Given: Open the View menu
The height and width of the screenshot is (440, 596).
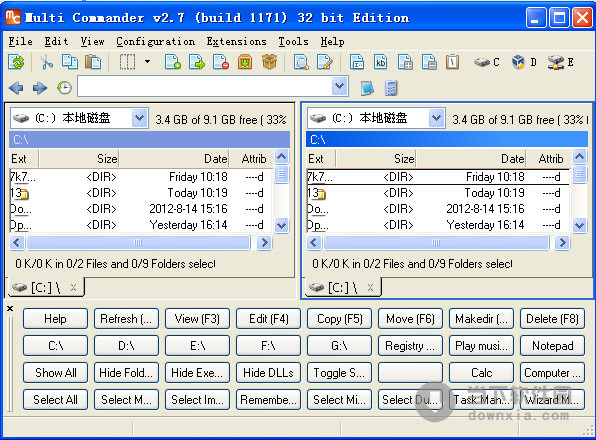Looking at the screenshot, I should 92,41.
